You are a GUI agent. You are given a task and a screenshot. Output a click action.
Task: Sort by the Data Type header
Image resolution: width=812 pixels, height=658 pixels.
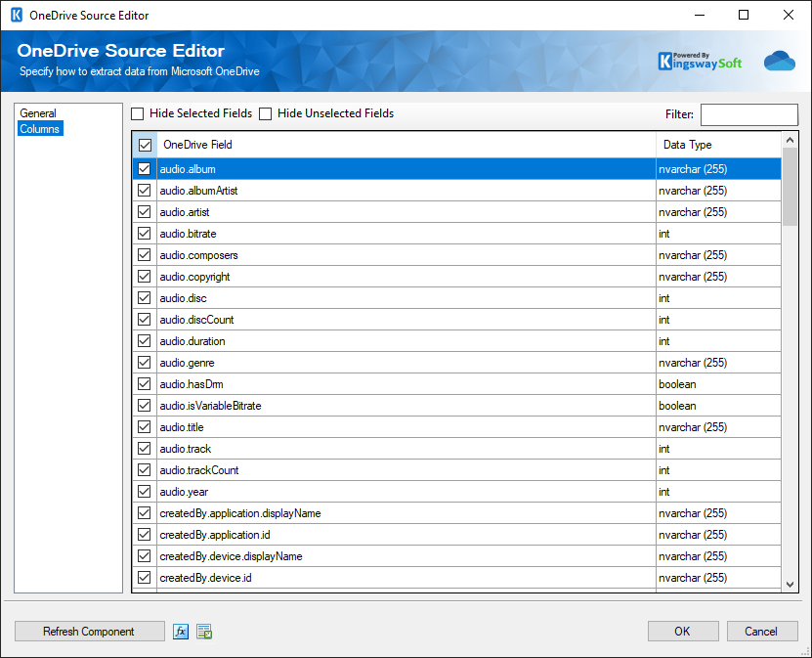click(x=719, y=145)
